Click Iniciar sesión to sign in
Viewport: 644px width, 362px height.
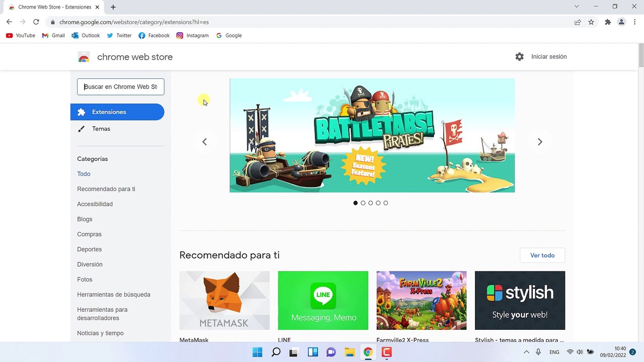[549, 57]
